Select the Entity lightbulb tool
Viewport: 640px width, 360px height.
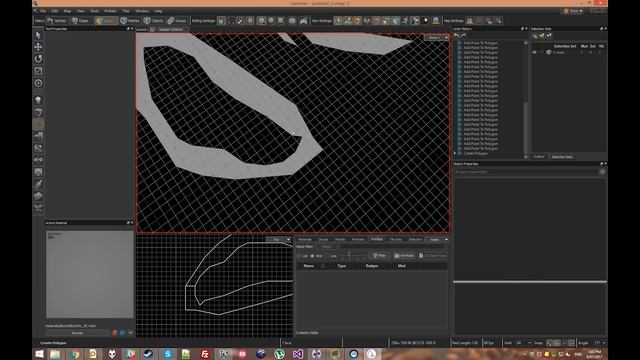[38, 100]
